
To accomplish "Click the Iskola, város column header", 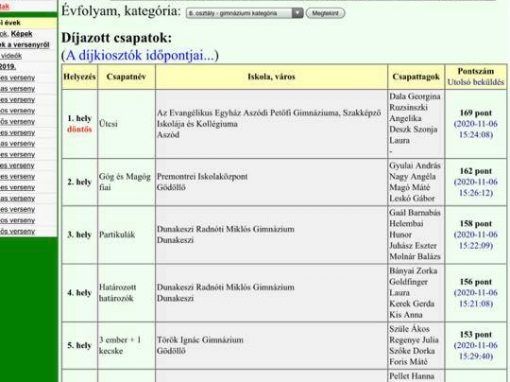I will tap(271, 77).
